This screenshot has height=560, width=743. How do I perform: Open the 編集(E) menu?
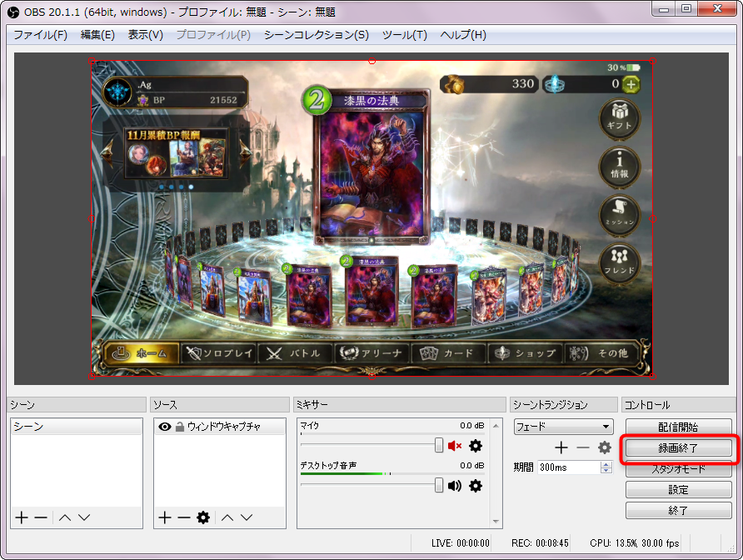pos(97,35)
